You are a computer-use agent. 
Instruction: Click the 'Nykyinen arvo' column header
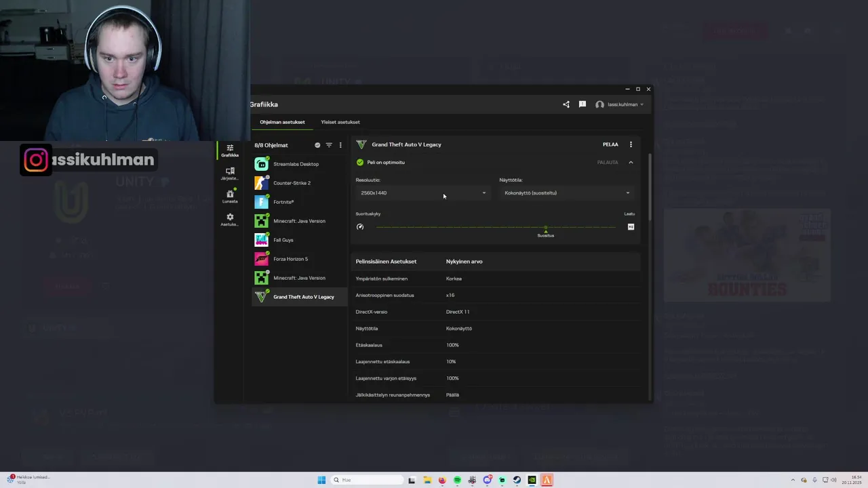464,262
